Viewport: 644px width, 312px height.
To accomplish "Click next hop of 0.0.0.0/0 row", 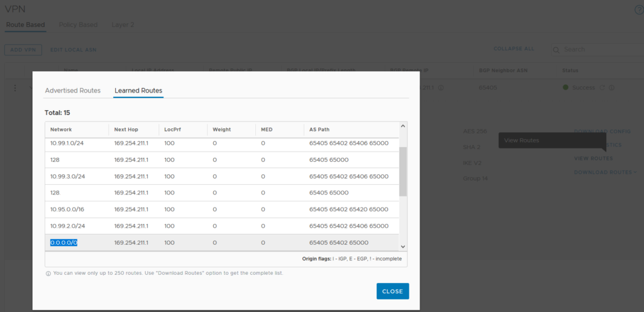I will (x=131, y=243).
